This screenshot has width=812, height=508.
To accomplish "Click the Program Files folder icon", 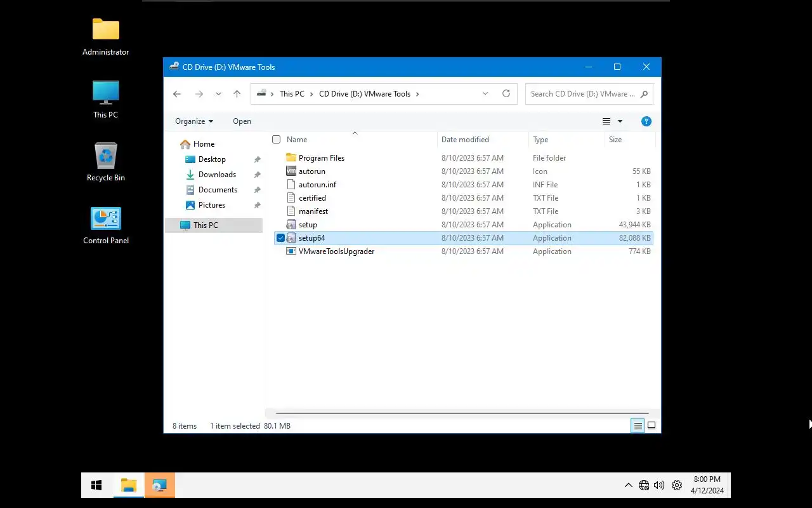I will (291, 157).
